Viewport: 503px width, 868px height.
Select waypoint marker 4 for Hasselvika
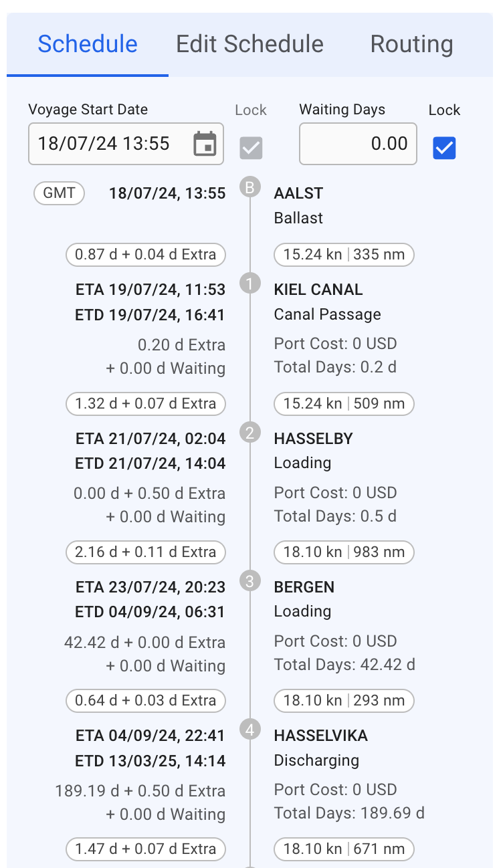click(250, 730)
